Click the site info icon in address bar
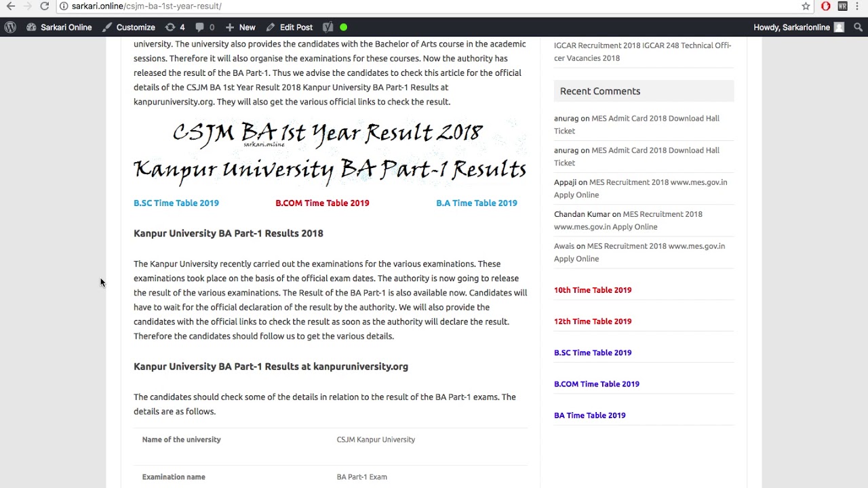This screenshot has width=868, height=488. pyautogui.click(x=63, y=6)
